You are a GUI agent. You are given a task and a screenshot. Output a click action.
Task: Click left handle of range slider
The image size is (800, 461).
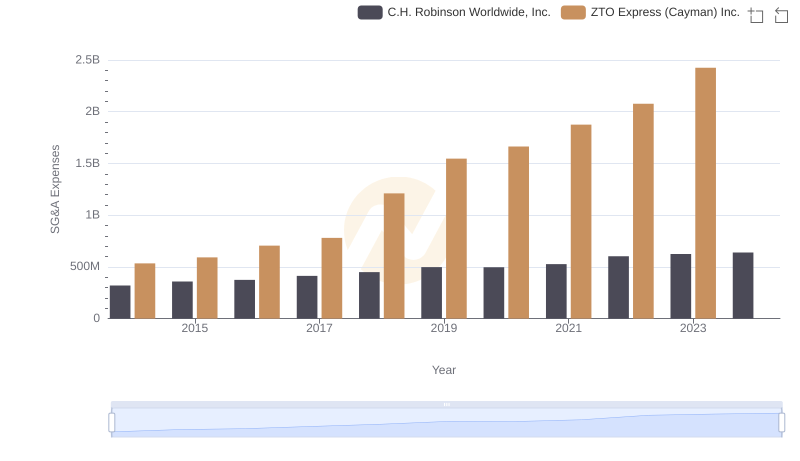(x=112, y=422)
